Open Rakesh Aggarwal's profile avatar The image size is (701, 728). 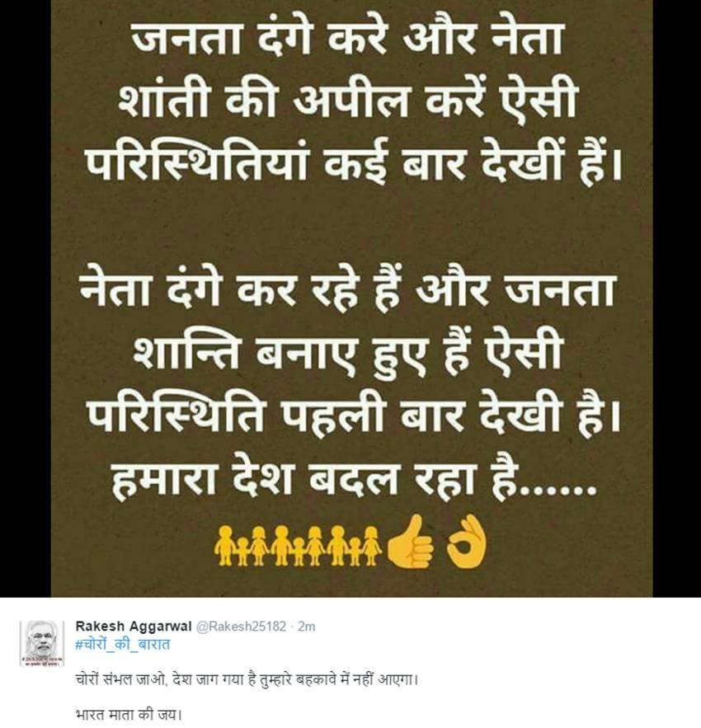coord(42,643)
